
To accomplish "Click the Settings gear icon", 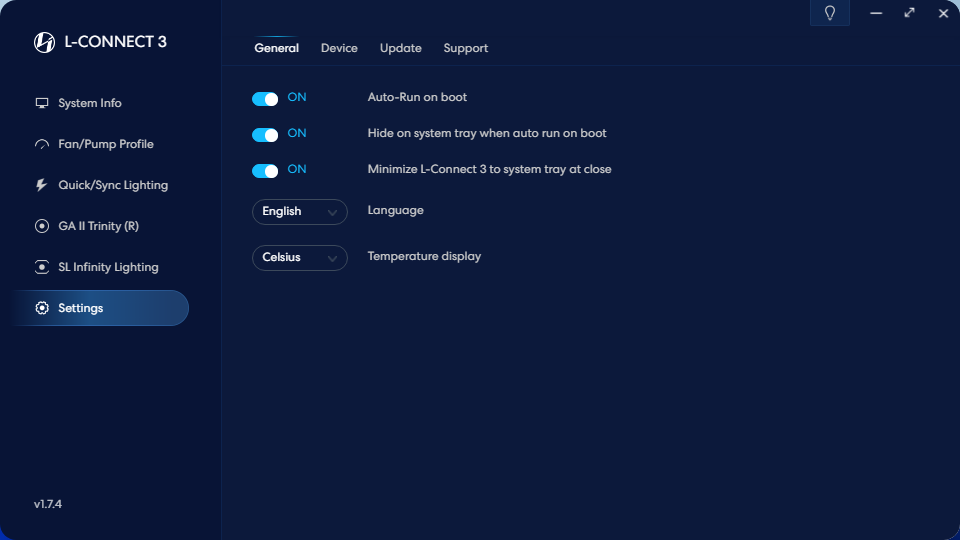I will [42, 308].
